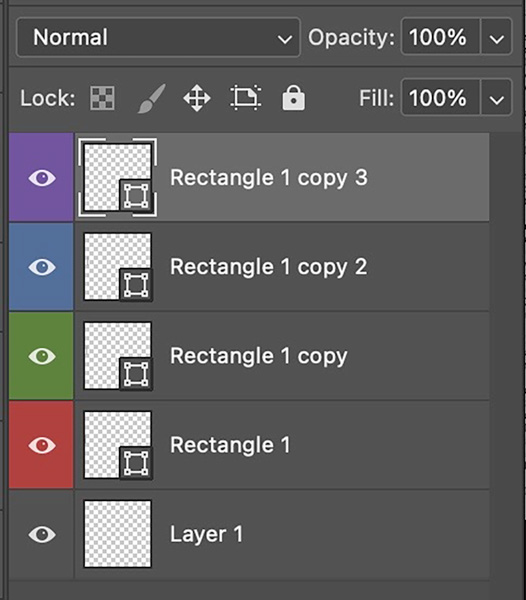Click the lock transparent pixels icon
The height and width of the screenshot is (600, 526).
click(x=102, y=98)
